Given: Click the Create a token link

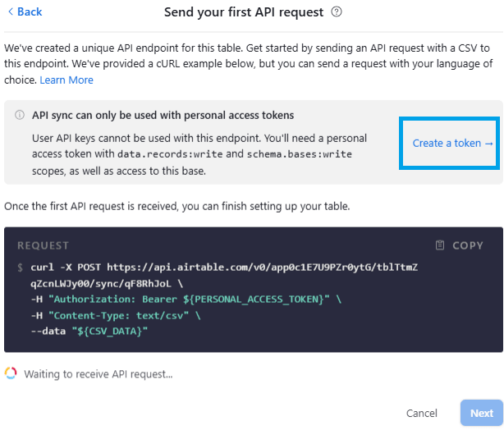Looking at the screenshot, I should point(447,143).
